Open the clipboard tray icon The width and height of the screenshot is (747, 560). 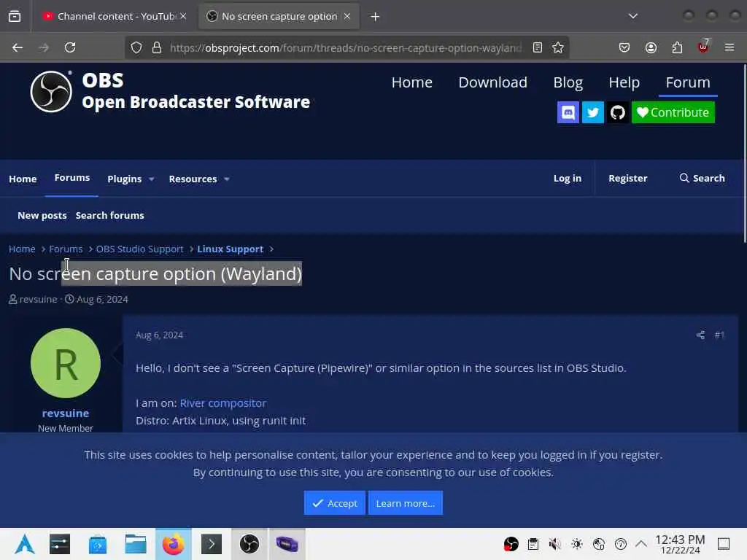(533, 544)
